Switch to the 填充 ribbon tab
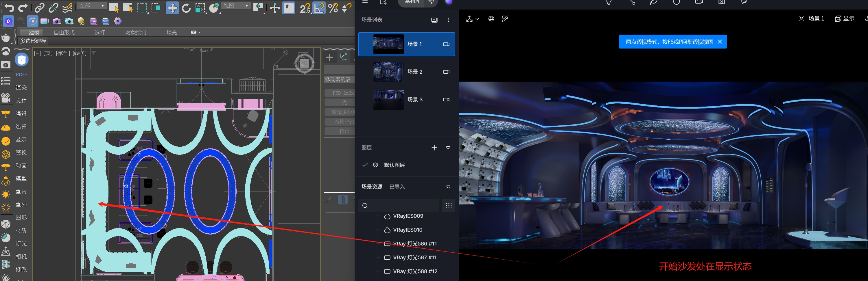Screen dimensions: 868x281 click(172, 32)
